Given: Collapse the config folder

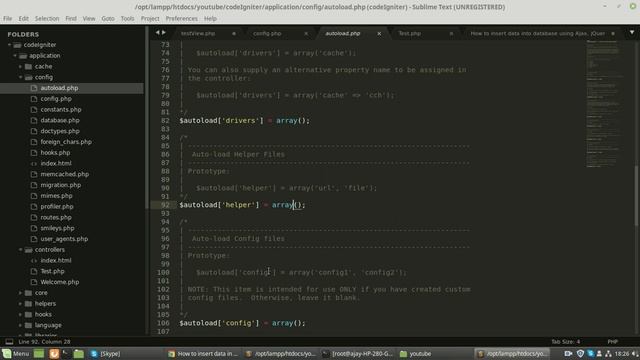Looking at the screenshot, I should coord(20,77).
